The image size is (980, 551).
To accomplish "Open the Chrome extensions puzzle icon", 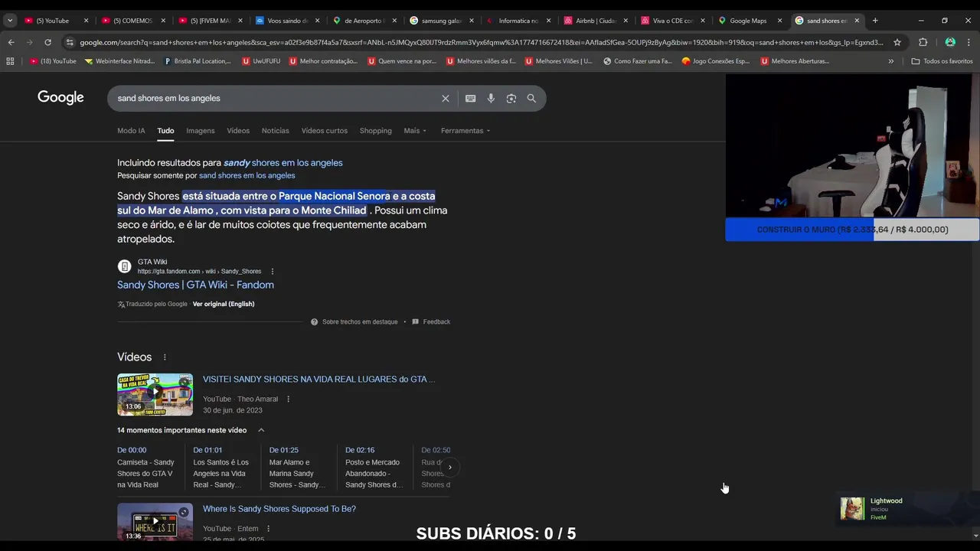I will coord(923,42).
